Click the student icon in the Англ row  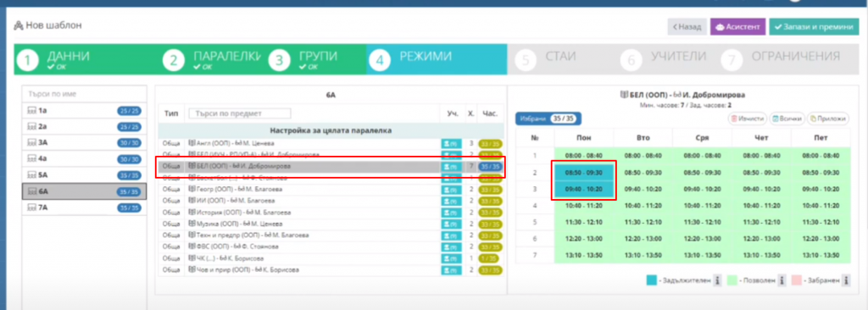tap(451, 143)
